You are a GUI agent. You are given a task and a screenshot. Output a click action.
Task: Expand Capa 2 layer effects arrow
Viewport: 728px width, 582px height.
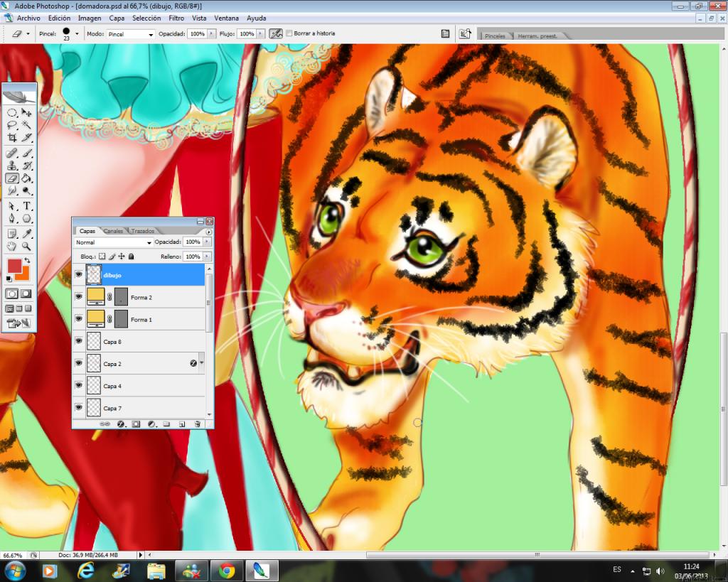click(201, 363)
